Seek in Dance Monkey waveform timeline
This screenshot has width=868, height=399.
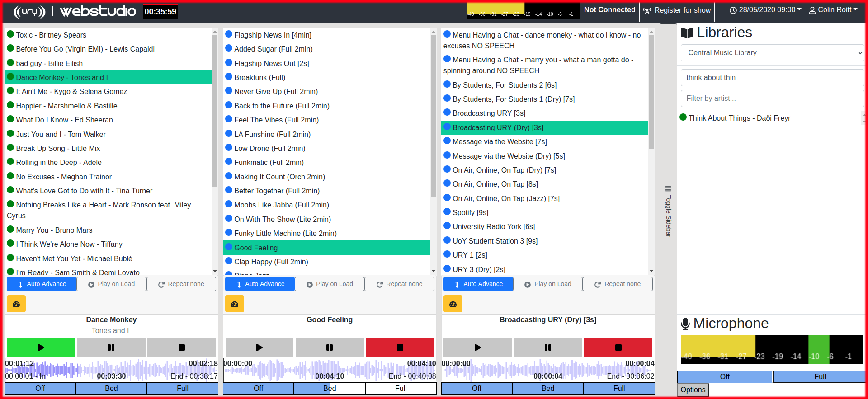(x=111, y=370)
